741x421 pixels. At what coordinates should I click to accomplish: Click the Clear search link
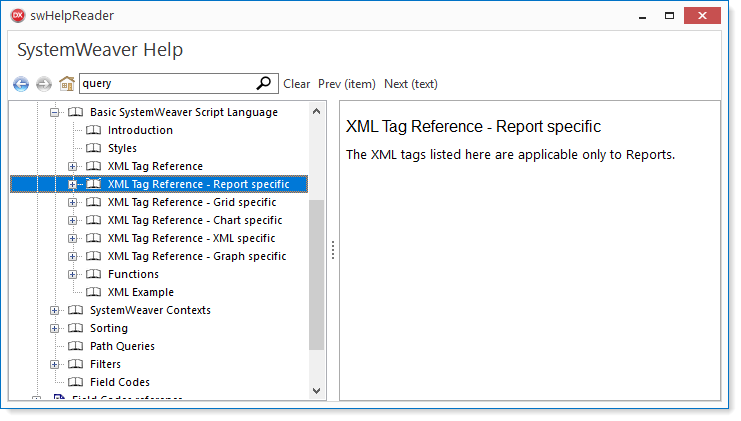[297, 84]
